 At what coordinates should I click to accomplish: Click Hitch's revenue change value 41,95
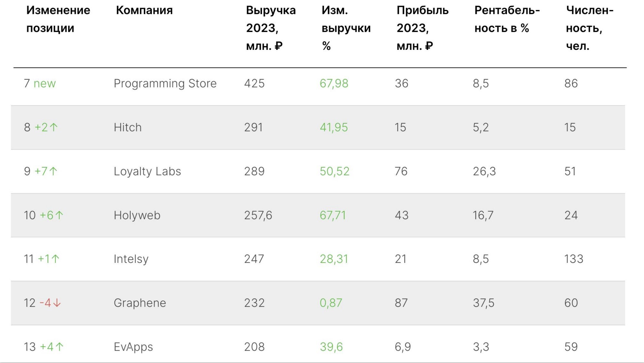tap(334, 127)
